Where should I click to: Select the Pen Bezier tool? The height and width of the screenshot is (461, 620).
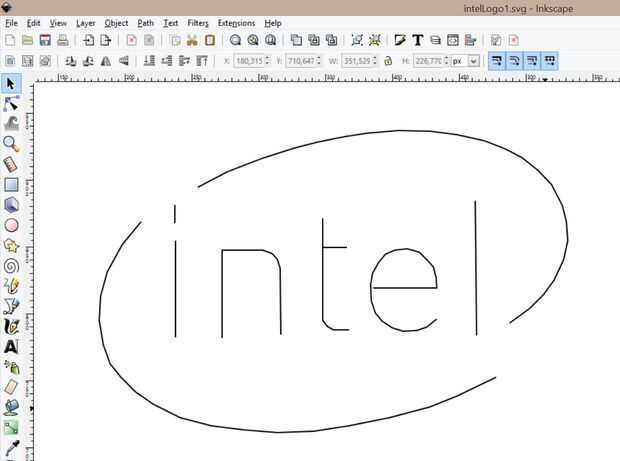(x=11, y=306)
